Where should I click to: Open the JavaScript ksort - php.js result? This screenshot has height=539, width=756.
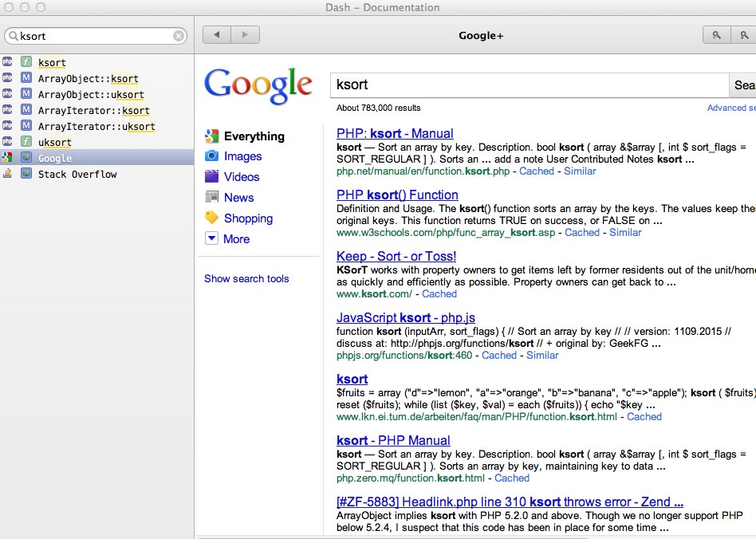[x=406, y=317]
